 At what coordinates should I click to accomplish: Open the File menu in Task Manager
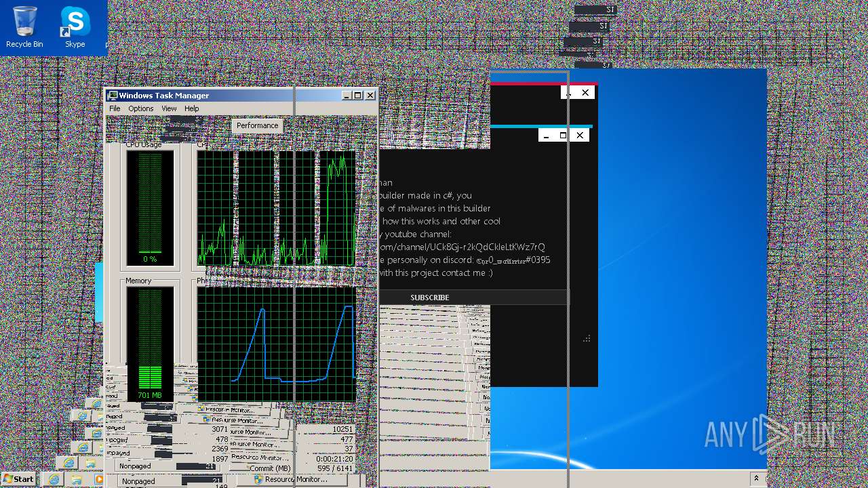pos(115,108)
